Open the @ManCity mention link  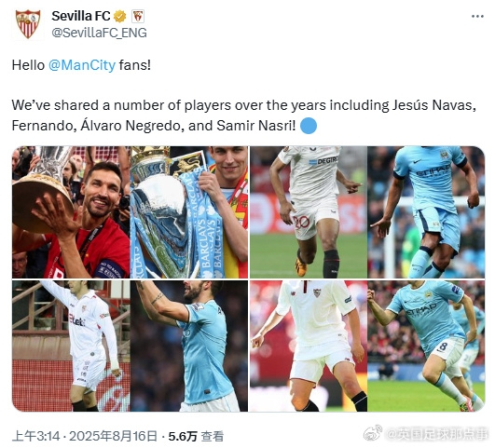82,65
